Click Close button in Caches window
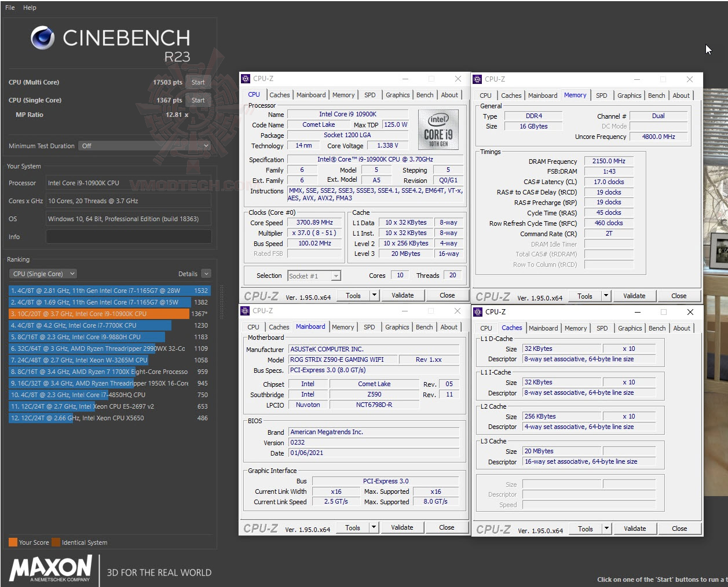The width and height of the screenshot is (728, 587). click(x=679, y=529)
